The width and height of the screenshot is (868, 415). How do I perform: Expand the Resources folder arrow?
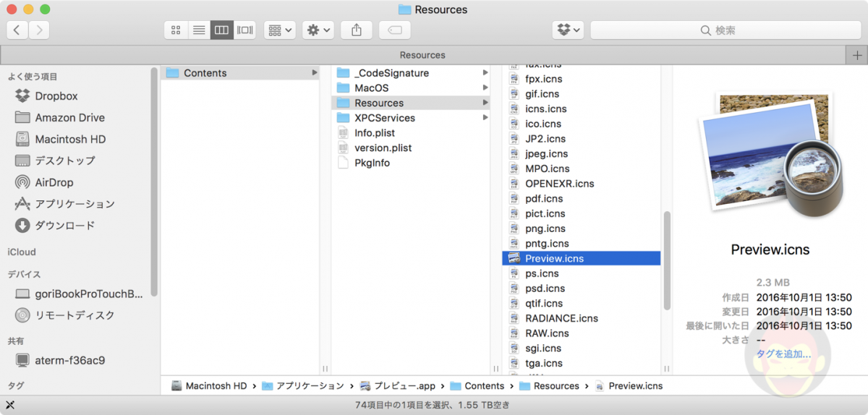pyautogui.click(x=485, y=103)
